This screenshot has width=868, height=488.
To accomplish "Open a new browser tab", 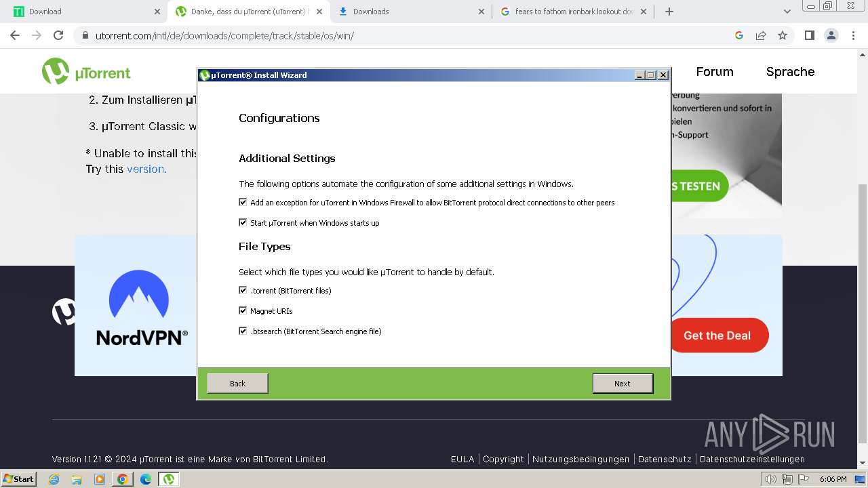I will click(x=669, y=12).
